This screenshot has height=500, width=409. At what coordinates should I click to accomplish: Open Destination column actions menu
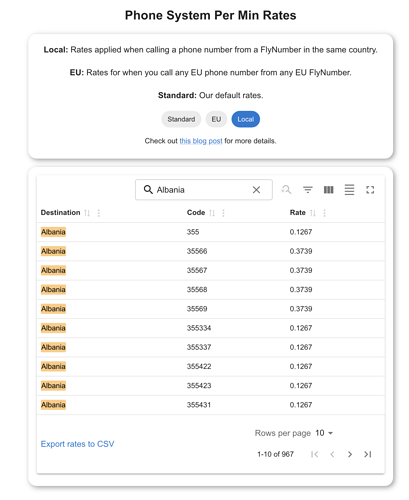[99, 213]
